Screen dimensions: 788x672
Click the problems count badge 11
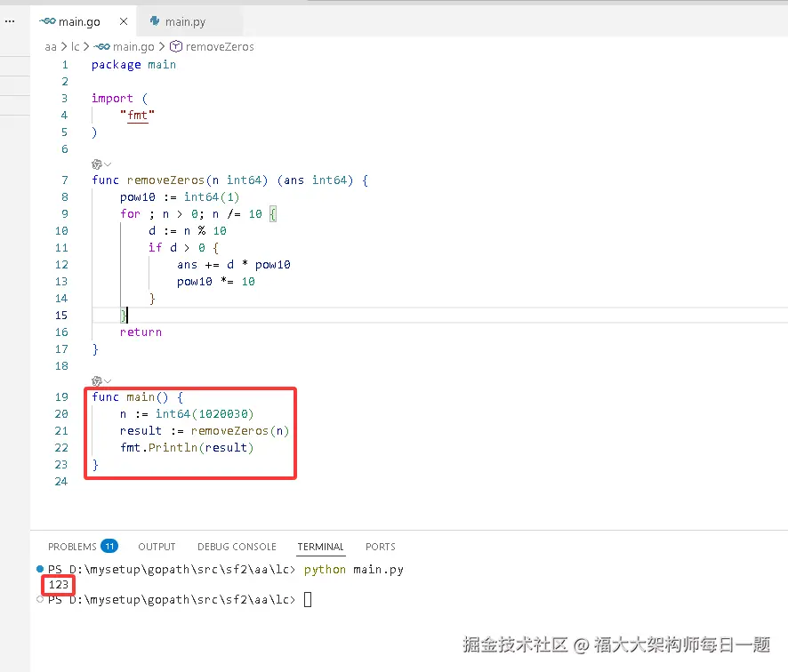[x=109, y=546]
